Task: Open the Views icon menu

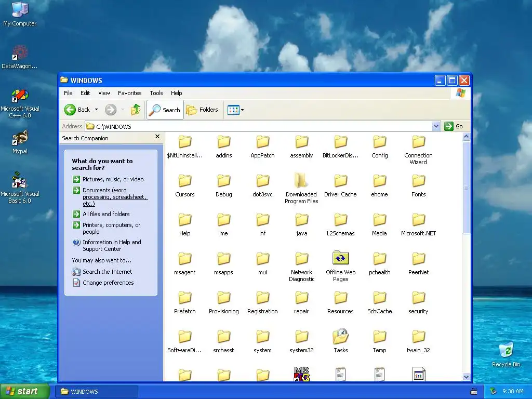Action: pos(235,110)
